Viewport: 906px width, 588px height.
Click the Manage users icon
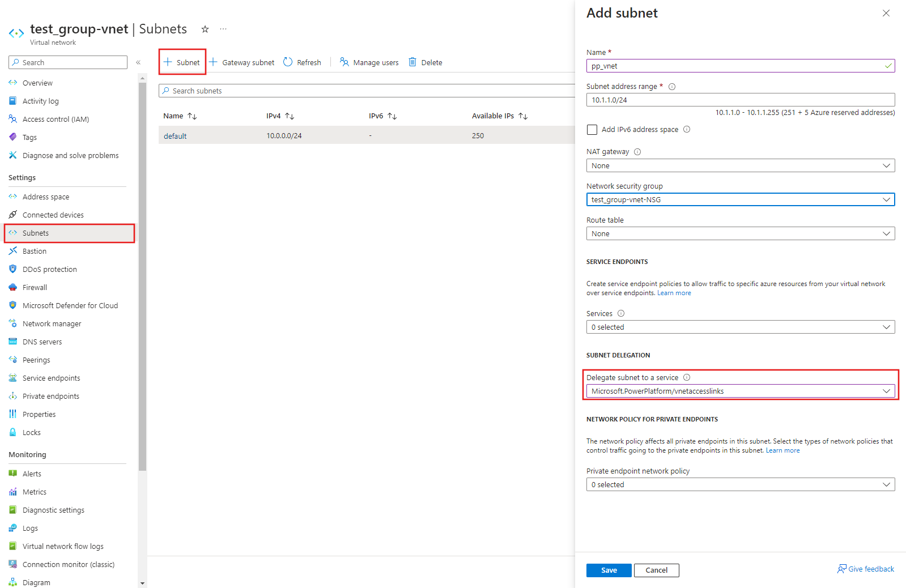click(344, 62)
